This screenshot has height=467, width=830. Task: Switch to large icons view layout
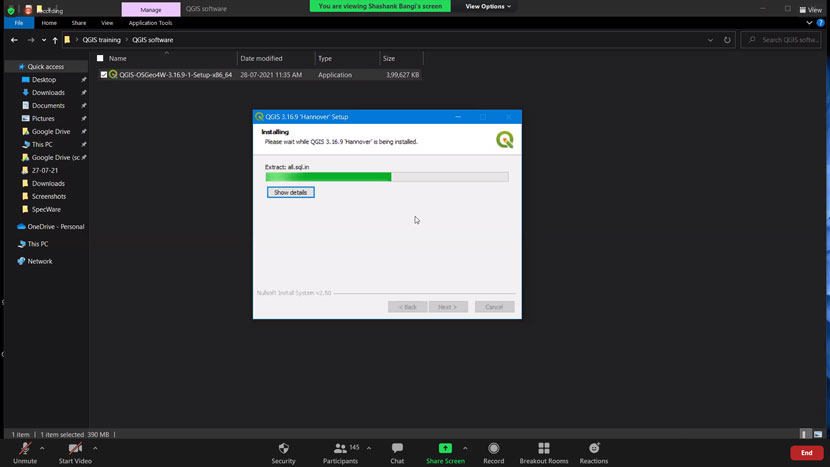[x=818, y=434]
